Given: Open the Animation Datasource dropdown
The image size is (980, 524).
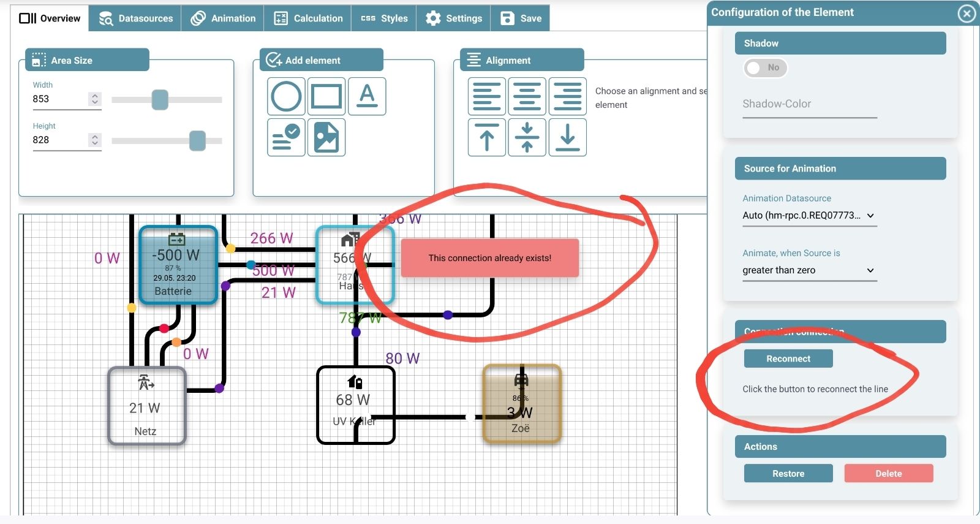Looking at the screenshot, I should pos(809,216).
